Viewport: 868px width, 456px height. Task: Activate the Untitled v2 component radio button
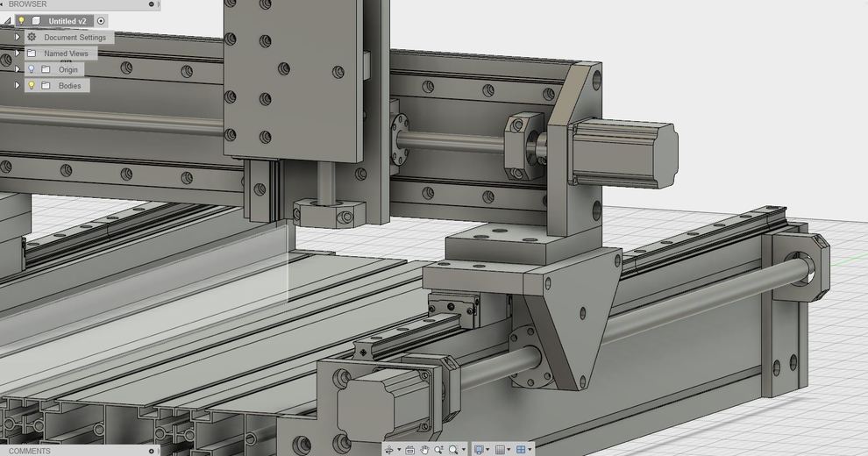click(101, 21)
